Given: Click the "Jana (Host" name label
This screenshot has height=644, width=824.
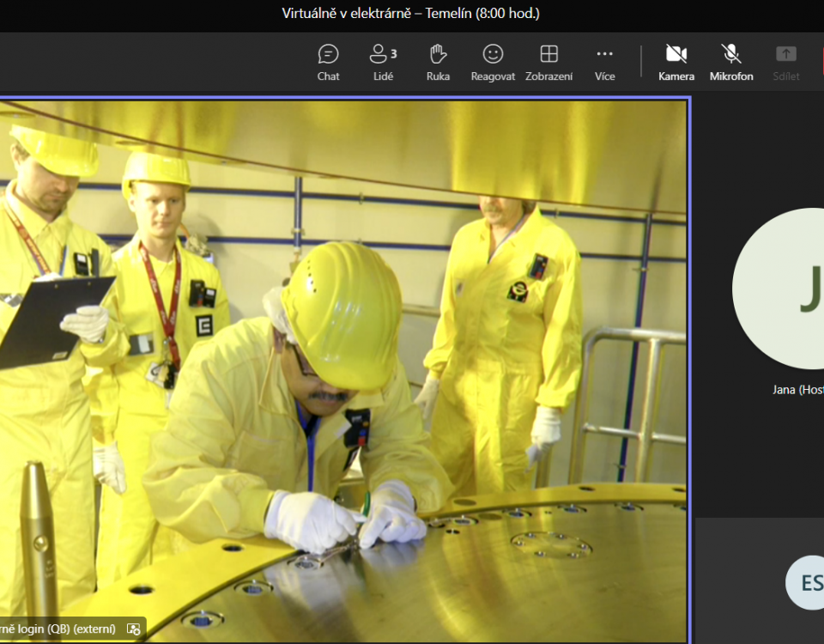Looking at the screenshot, I should tap(797, 390).
